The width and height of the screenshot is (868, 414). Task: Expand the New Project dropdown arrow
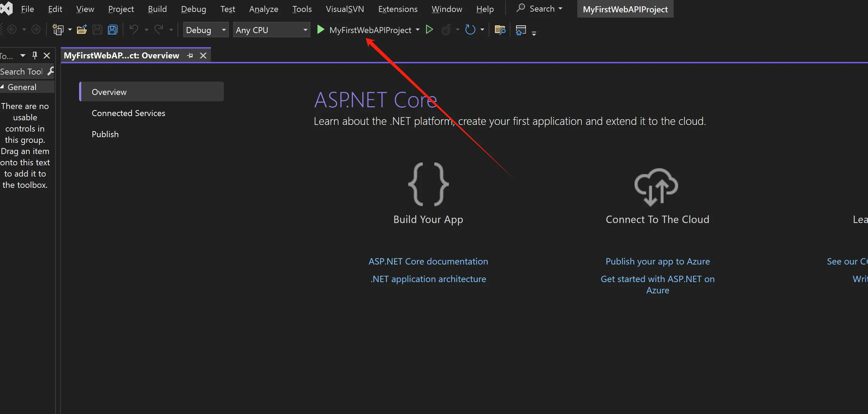click(x=70, y=30)
